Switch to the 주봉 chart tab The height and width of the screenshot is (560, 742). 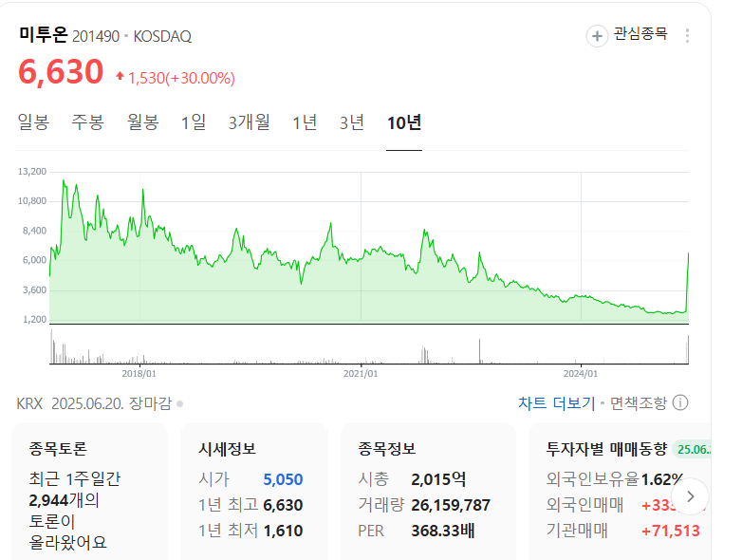87,122
